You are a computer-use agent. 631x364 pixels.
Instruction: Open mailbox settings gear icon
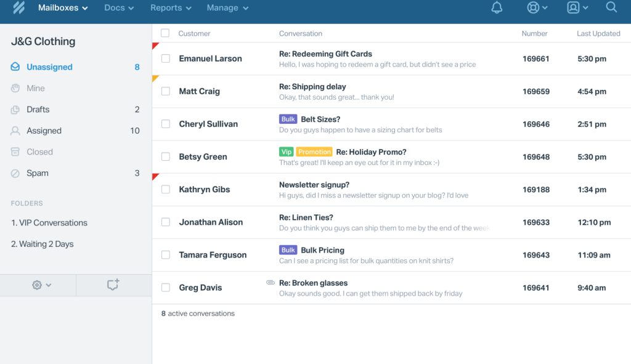[x=37, y=285]
